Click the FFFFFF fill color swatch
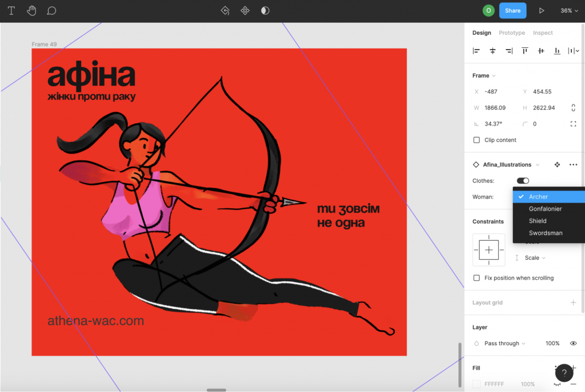 point(476,384)
